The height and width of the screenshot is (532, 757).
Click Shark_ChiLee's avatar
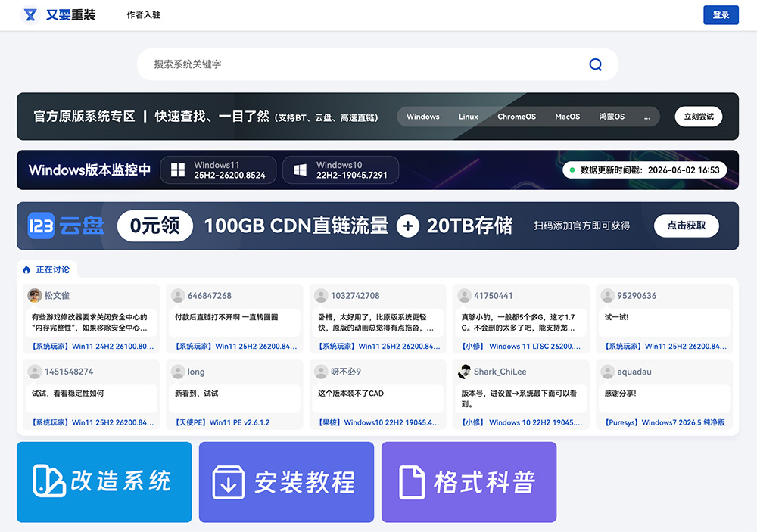[x=465, y=372]
